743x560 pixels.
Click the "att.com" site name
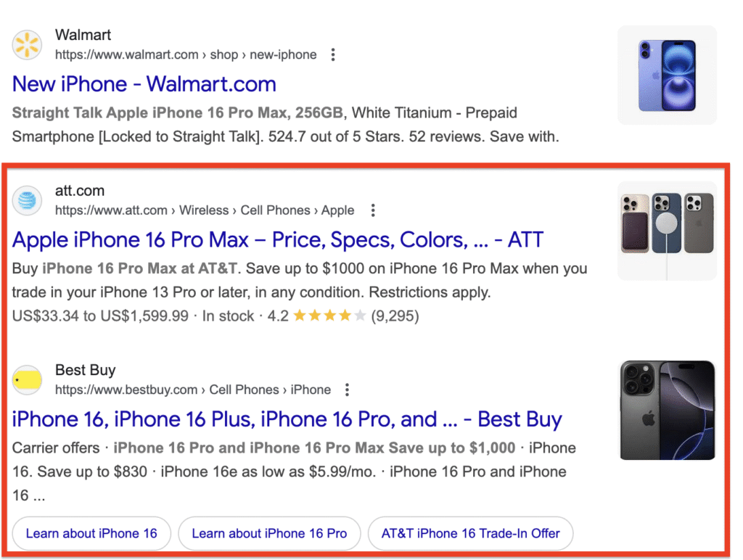[x=80, y=191]
